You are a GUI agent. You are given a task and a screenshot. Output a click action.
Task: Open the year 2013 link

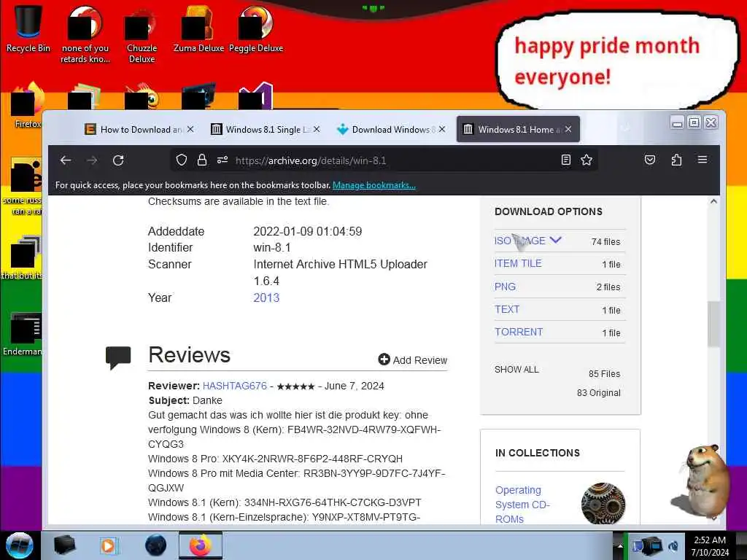(x=266, y=297)
